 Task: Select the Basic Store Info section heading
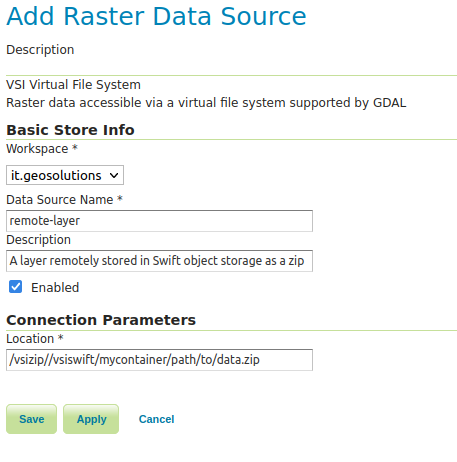70,130
